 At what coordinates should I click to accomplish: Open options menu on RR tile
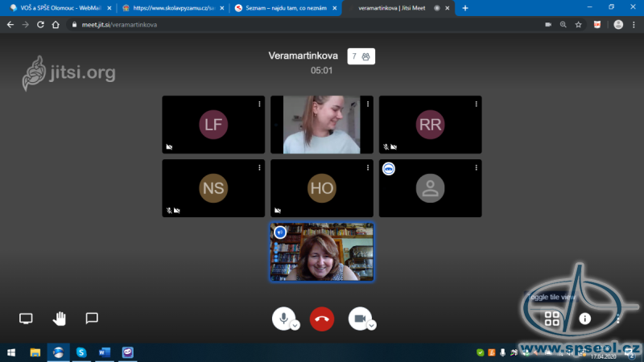(x=477, y=104)
